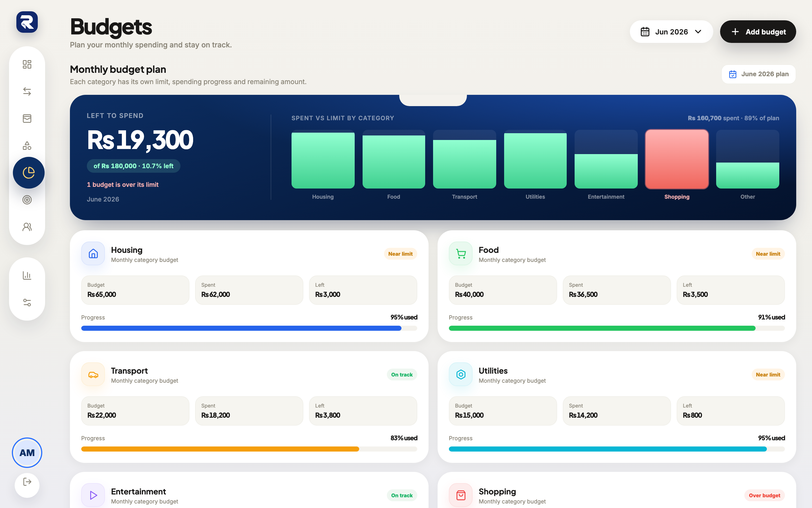812x508 pixels.
Task: Click the Housing home icon
Action: pyautogui.click(x=93, y=254)
